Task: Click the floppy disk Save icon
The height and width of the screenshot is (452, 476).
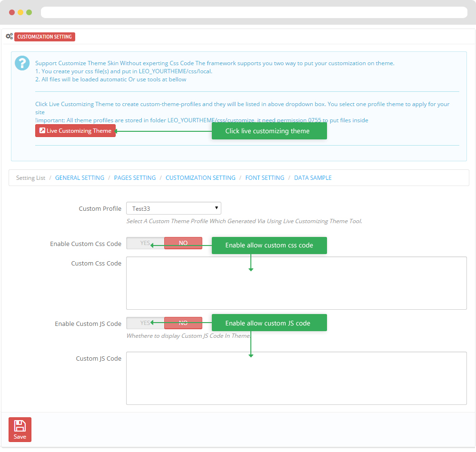Action: (20, 426)
